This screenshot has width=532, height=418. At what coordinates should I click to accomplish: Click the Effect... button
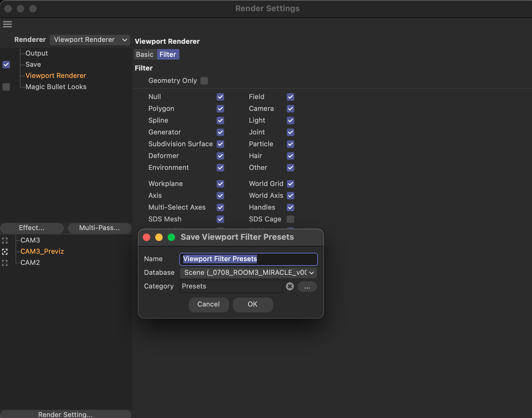(x=32, y=228)
